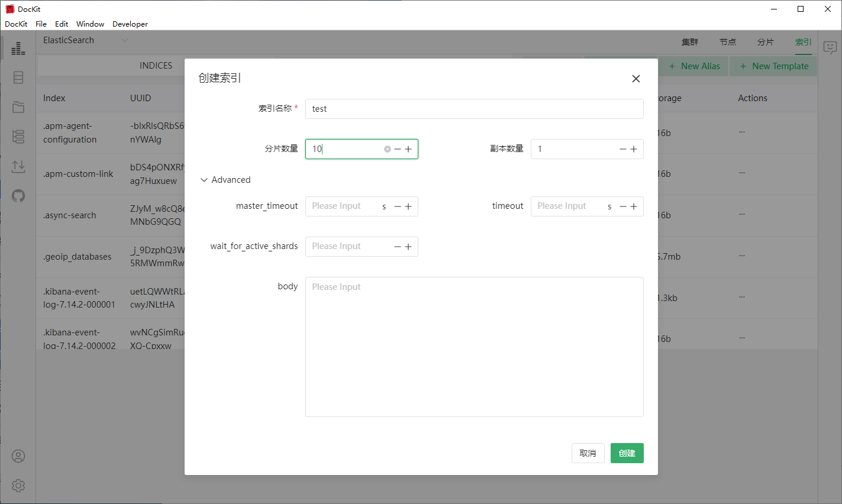Decrease 分片数量 with minus button
The width and height of the screenshot is (842, 504).
(x=398, y=149)
